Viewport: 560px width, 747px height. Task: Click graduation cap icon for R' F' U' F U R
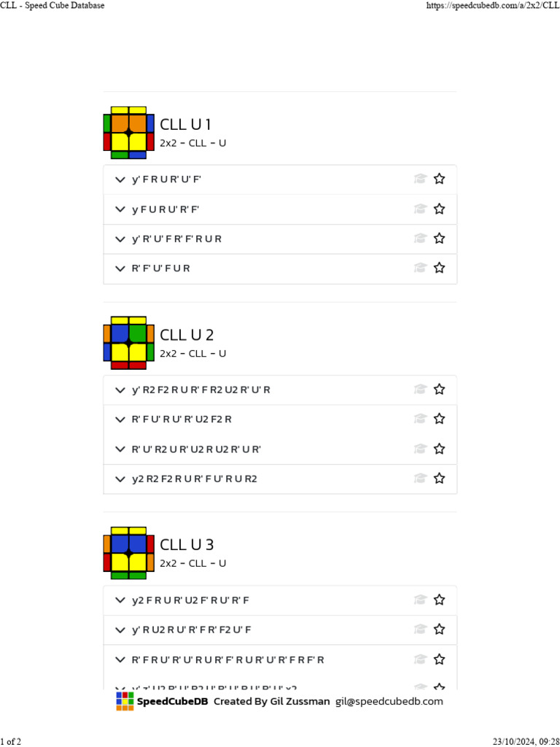[420, 268]
